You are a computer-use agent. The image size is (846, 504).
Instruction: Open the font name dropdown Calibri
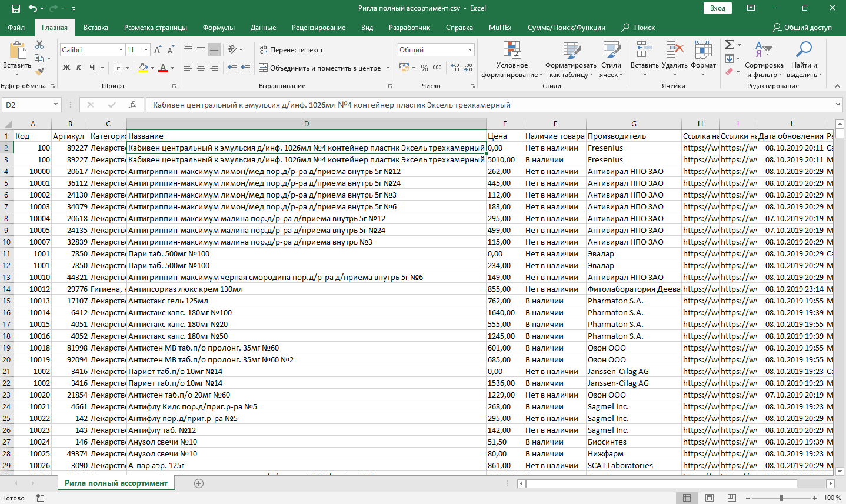(121, 50)
